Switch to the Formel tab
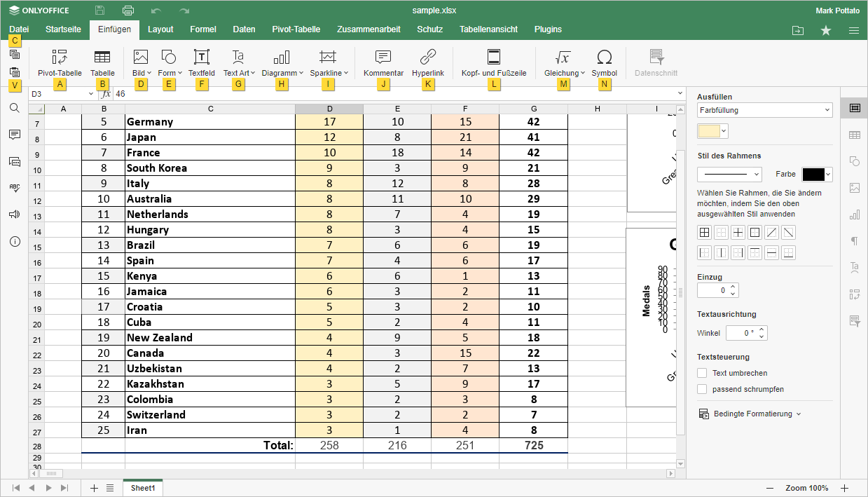The image size is (868, 497). [x=203, y=29]
